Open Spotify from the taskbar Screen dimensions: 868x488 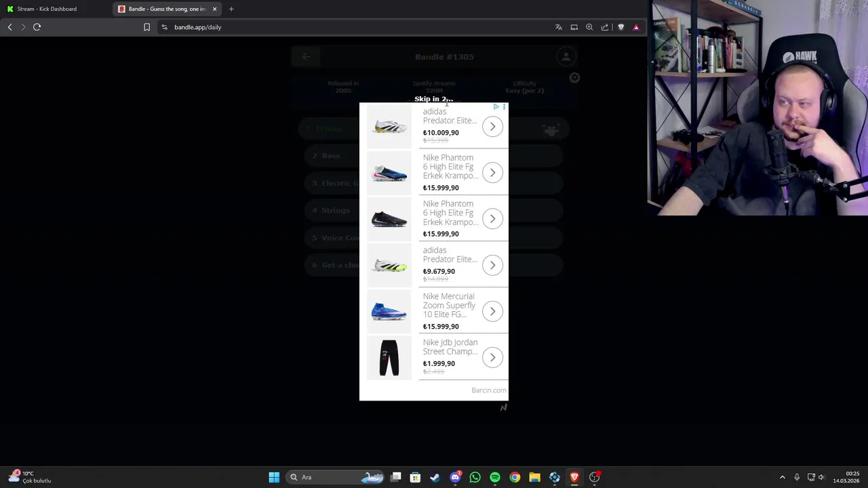coord(495,477)
